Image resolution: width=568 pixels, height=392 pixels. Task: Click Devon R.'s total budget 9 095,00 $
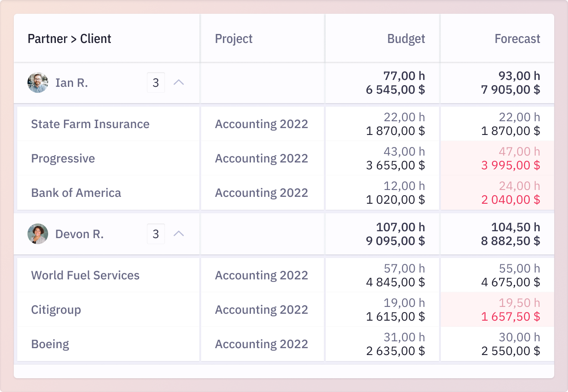(395, 241)
